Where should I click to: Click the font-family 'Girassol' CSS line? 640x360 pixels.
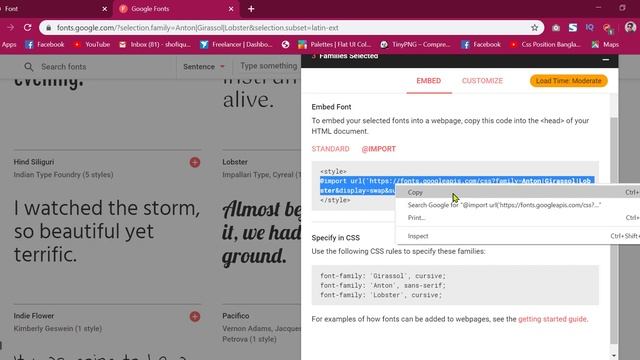[x=383, y=276]
